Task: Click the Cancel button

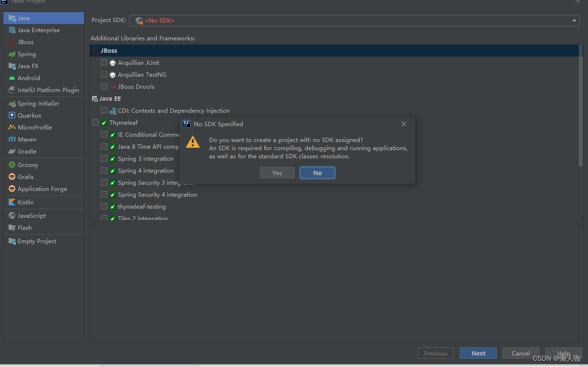Action: click(521, 353)
